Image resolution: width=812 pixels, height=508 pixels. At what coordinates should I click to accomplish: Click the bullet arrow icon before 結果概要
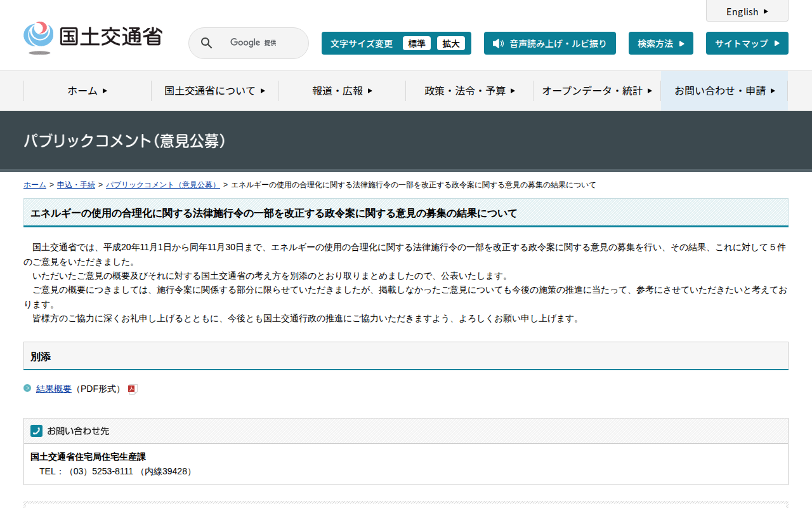(27, 388)
